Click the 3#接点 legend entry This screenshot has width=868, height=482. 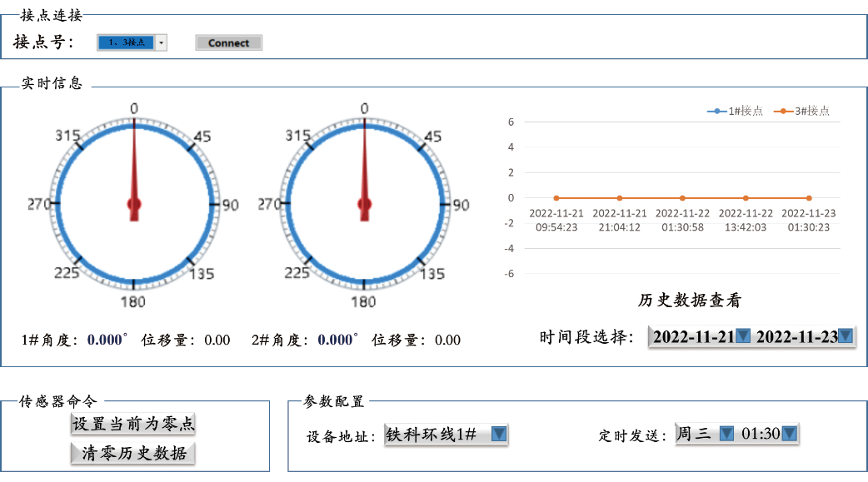(801, 111)
